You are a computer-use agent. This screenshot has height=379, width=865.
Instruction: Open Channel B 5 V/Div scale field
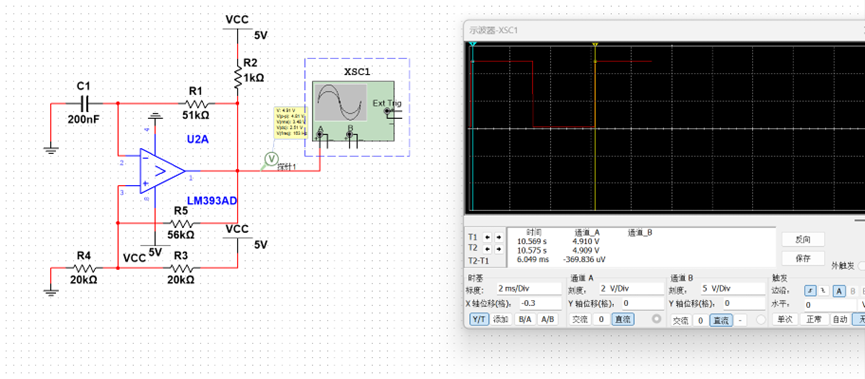tap(733, 289)
